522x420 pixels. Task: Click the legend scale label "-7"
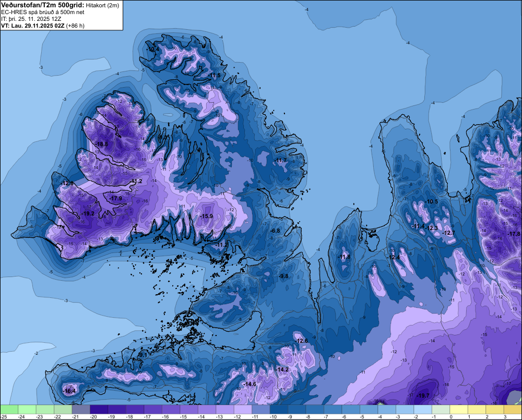point(326,417)
